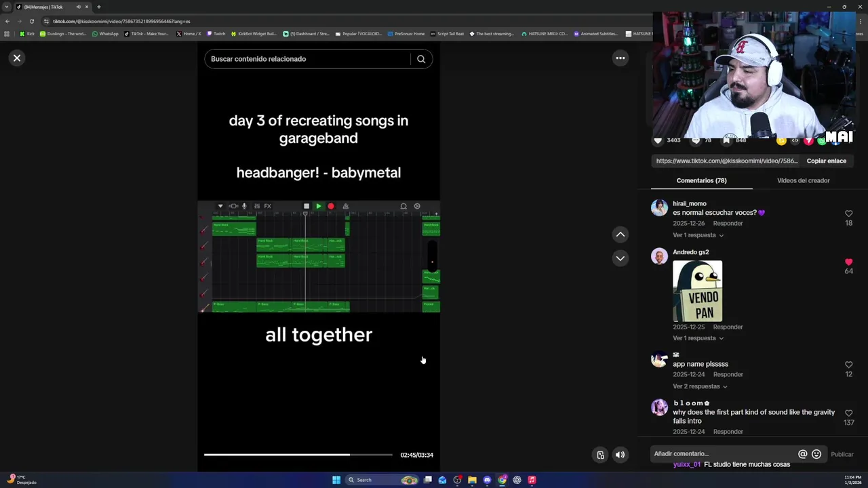Go to previous video with up arrow
The height and width of the screenshot is (488, 868).
click(620, 235)
